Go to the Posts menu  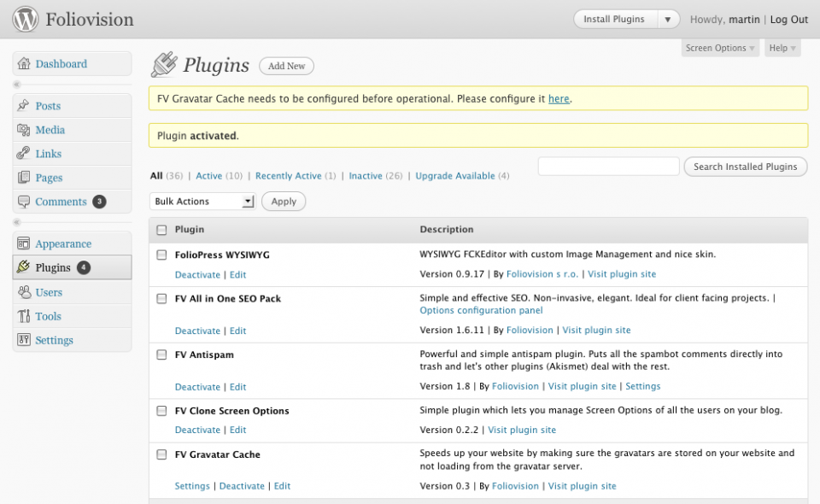tap(48, 106)
